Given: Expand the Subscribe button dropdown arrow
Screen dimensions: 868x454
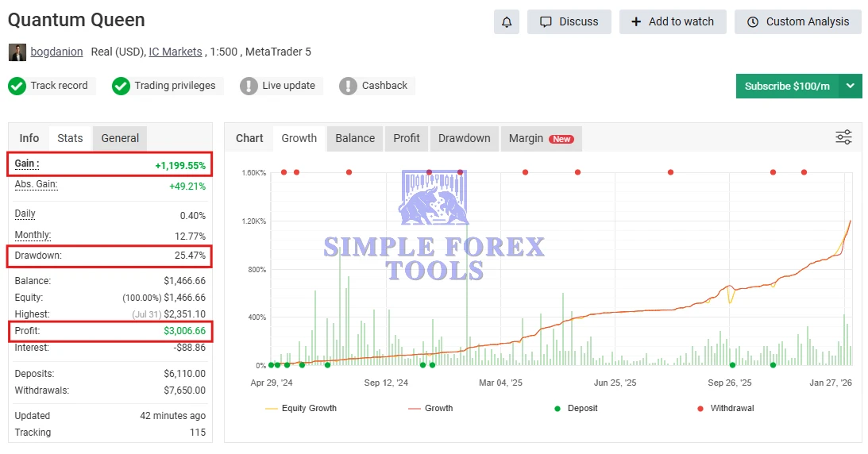Looking at the screenshot, I should 851,86.
